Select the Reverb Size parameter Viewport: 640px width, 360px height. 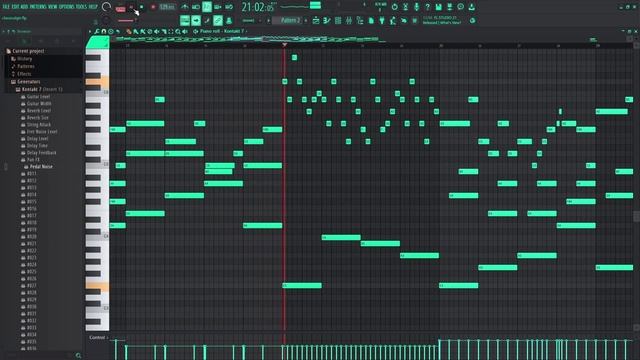click(x=38, y=118)
